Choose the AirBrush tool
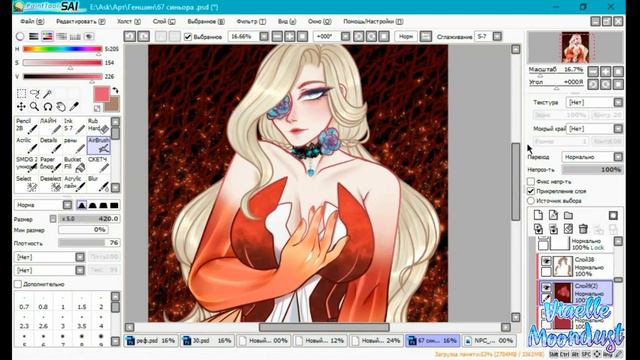Screen dimensions: 640x360 [x=98, y=145]
